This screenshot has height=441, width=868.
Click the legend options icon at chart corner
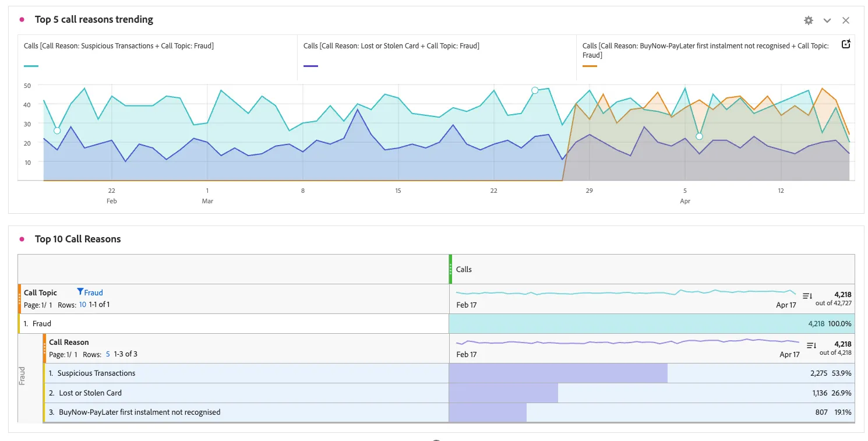pyautogui.click(x=846, y=44)
